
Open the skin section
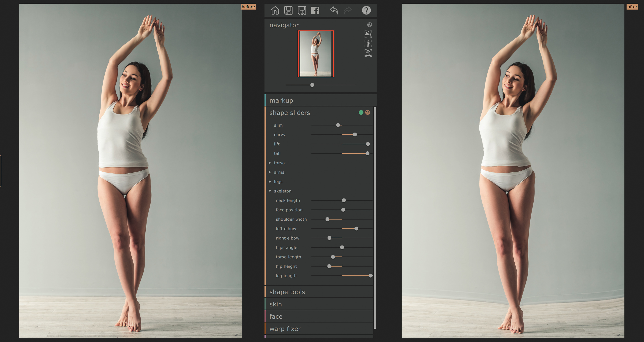pyautogui.click(x=276, y=304)
